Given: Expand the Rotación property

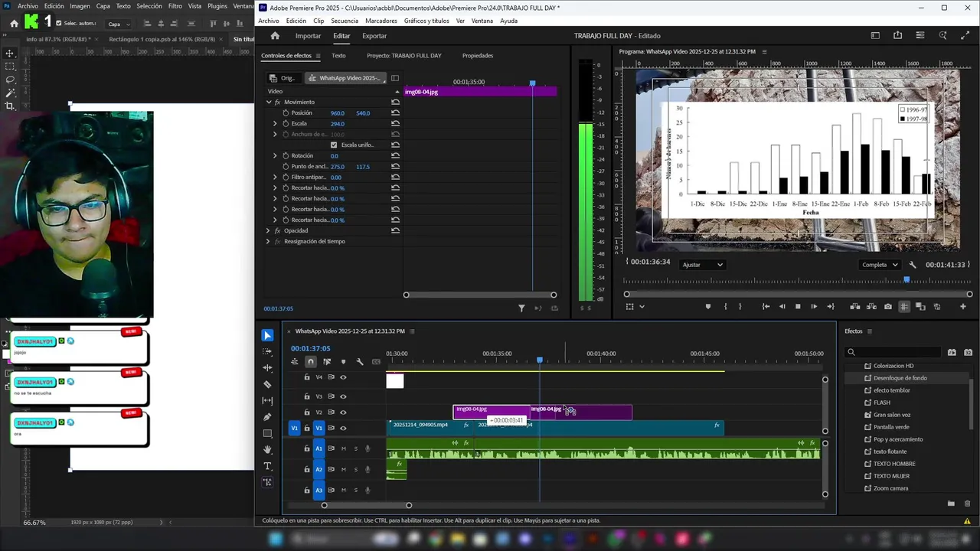Looking at the screenshot, I should pyautogui.click(x=275, y=155).
